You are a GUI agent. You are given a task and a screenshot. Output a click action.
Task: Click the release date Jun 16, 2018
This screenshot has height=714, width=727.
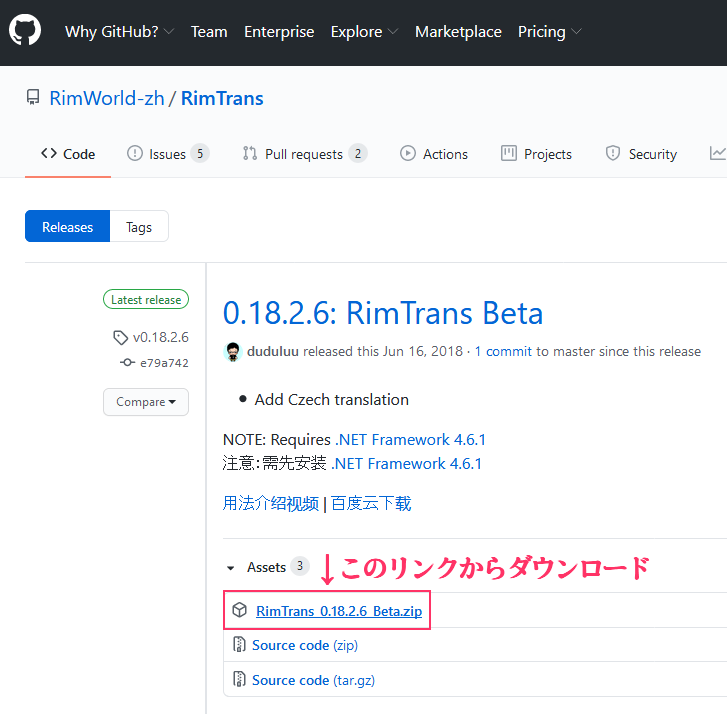(x=422, y=351)
